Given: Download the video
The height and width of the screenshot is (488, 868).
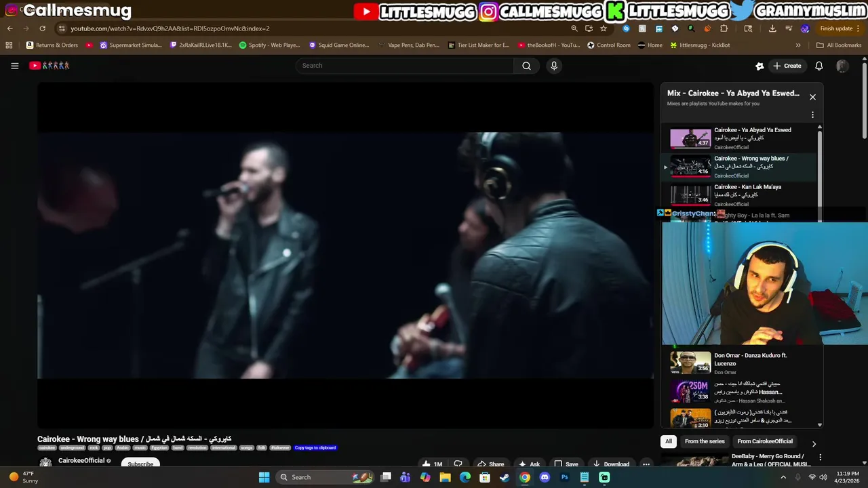Looking at the screenshot, I should [611, 464].
